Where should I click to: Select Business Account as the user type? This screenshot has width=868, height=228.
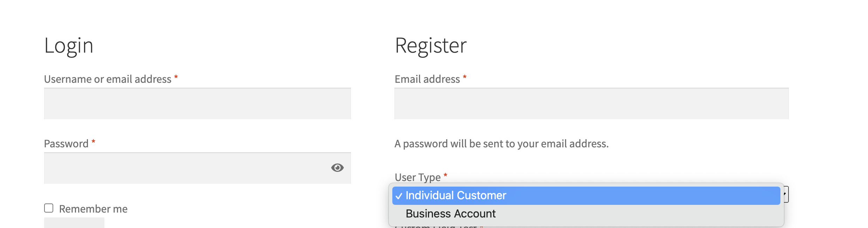[450, 213]
